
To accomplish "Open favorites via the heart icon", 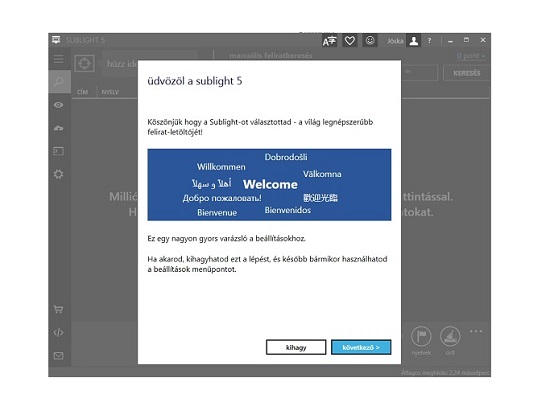I will coord(350,41).
